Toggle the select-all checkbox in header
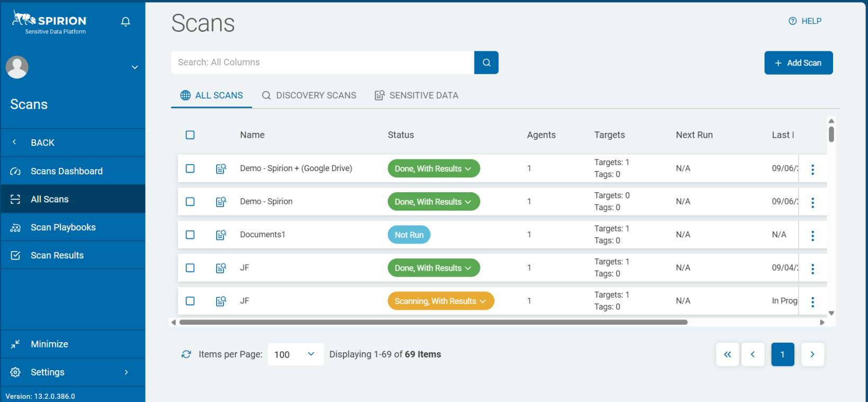The width and height of the screenshot is (868, 402). 190,135
